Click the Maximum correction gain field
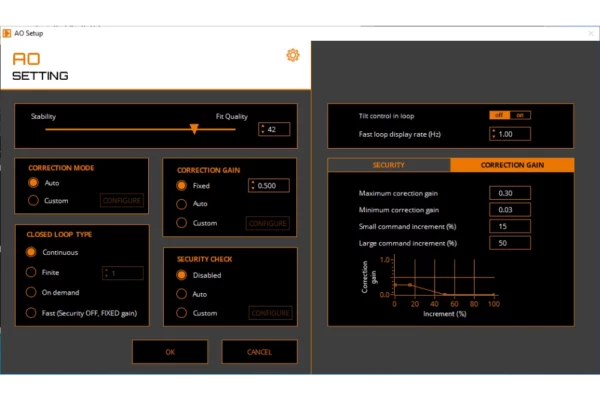The height and width of the screenshot is (400, 600). (x=510, y=193)
